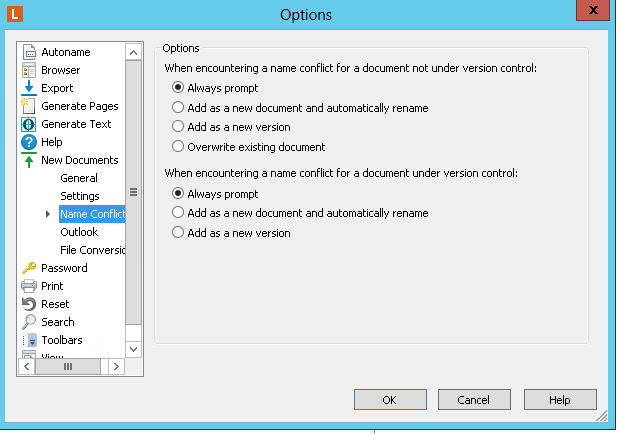Select first 'Add as a new version' radio
This screenshot has width=618, height=434.
[x=178, y=127]
